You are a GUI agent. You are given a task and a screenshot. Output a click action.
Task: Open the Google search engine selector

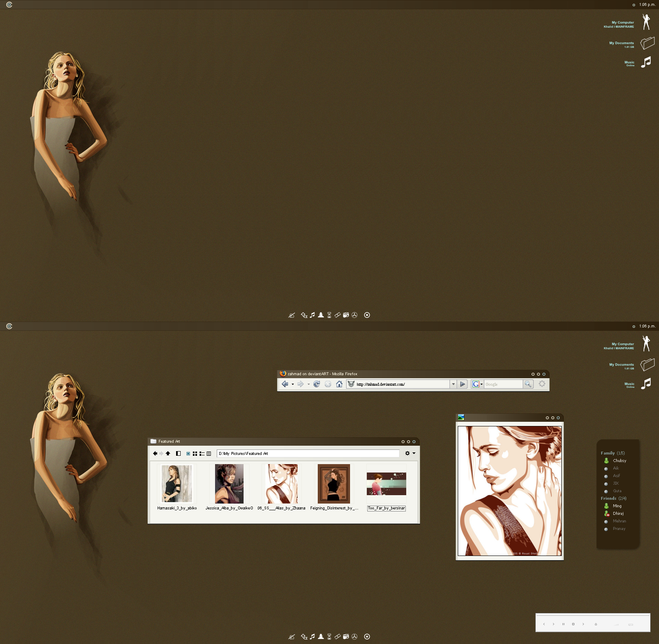pyautogui.click(x=477, y=384)
